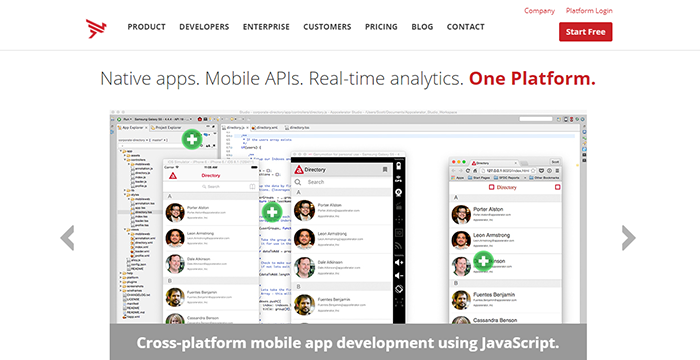The image size is (700, 360).
Task: Open the PRODUCT menu
Action: [146, 27]
